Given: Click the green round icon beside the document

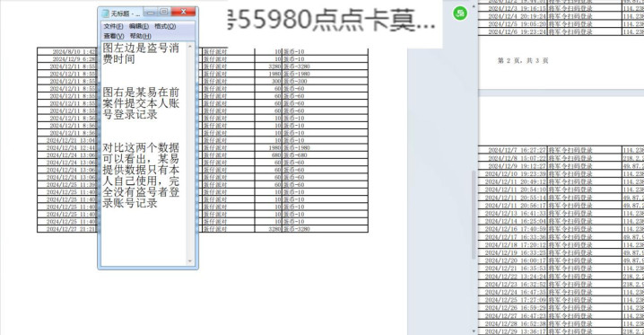Looking at the screenshot, I should [460, 13].
